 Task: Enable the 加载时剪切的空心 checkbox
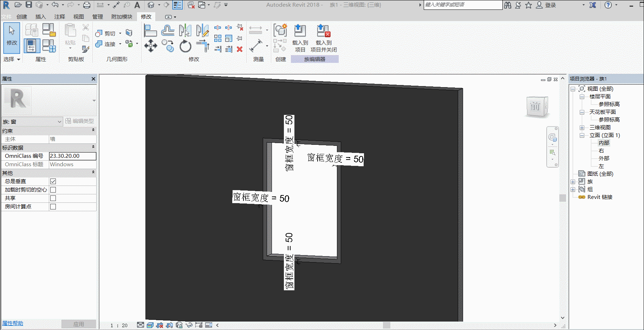pyautogui.click(x=53, y=190)
